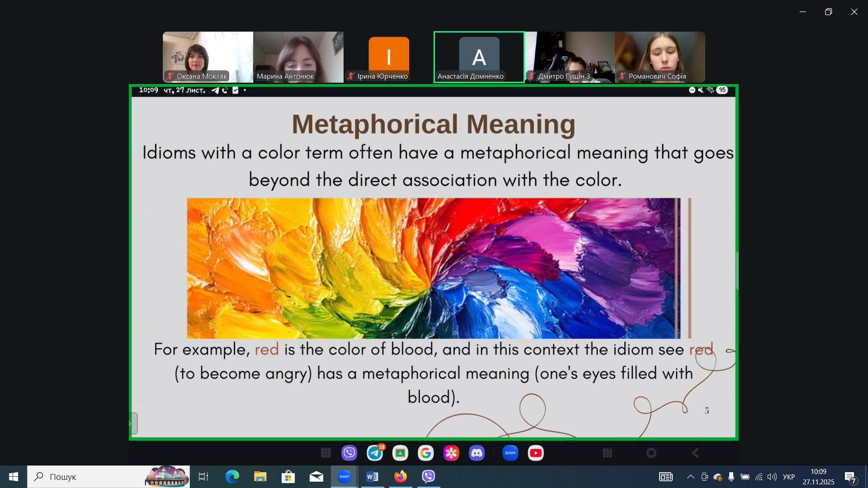The height and width of the screenshot is (488, 868).
Task: Click the Wi-Fi network tray icon
Action: tap(759, 477)
